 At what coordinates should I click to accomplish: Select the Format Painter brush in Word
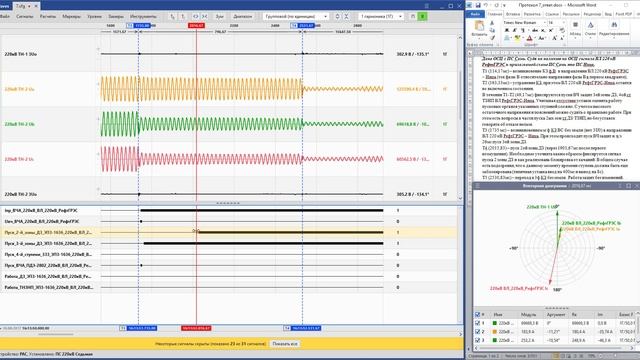[x=492, y=38]
